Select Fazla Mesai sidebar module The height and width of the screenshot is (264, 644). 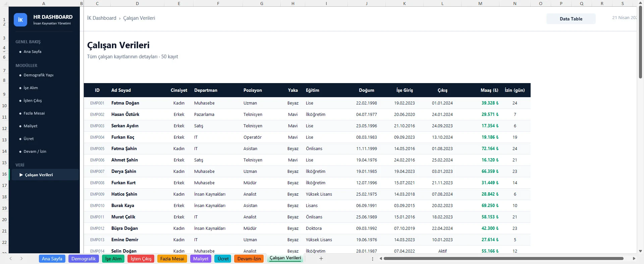[34, 113]
